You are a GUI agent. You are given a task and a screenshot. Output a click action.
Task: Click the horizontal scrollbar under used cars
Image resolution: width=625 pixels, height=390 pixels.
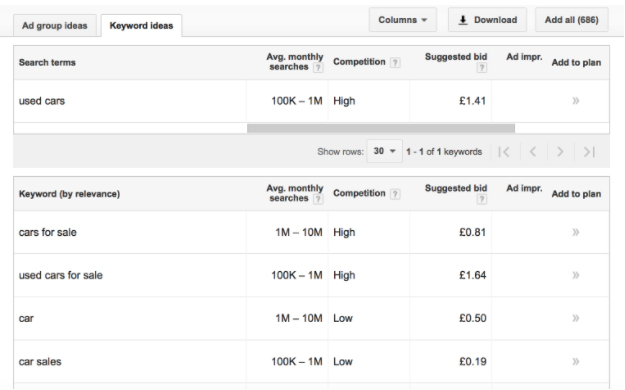(381, 128)
